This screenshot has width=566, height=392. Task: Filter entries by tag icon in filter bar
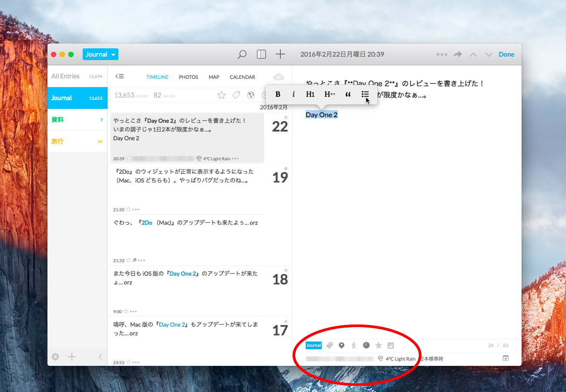coord(236,95)
